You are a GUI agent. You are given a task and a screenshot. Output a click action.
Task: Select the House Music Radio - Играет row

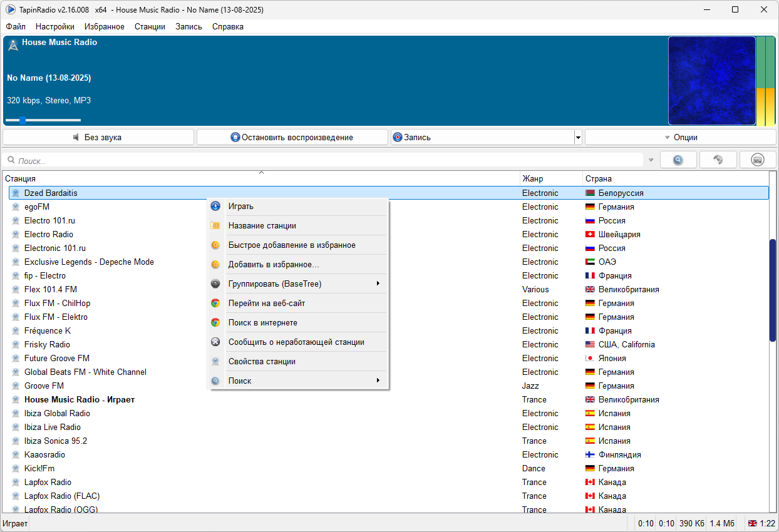(x=388, y=399)
